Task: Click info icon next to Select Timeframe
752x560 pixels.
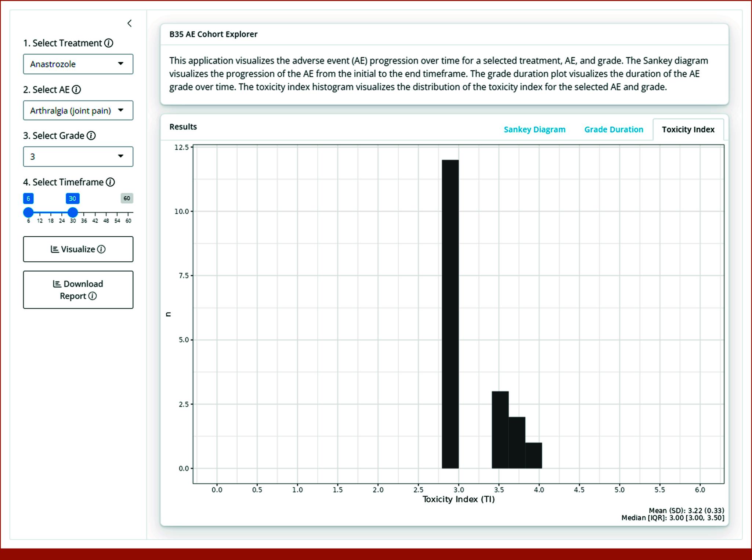Action: tap(110, 182)
